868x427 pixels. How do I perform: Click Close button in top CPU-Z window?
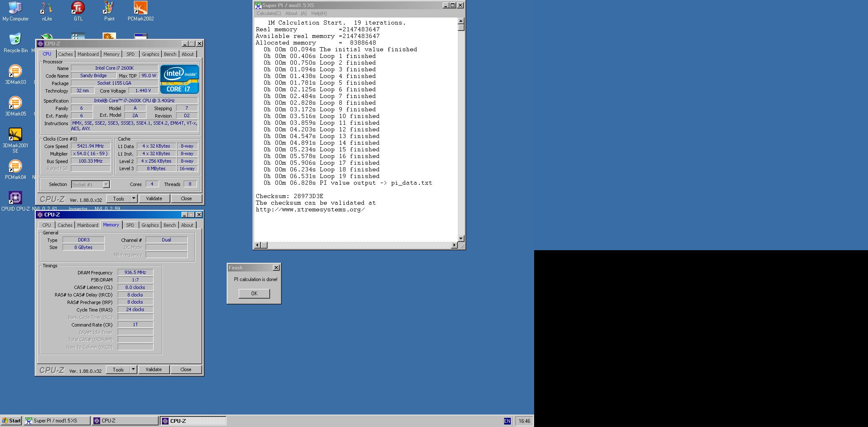[187, 198]
